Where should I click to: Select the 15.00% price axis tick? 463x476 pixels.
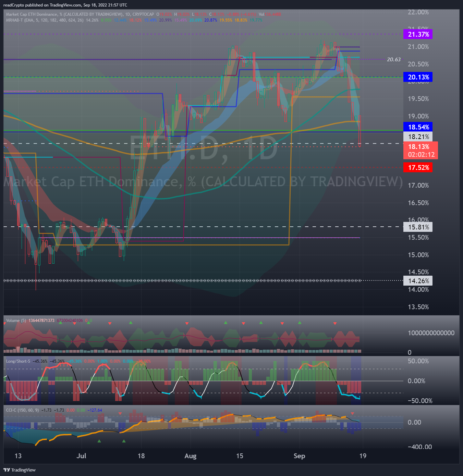pyautogui.click(x=418, y=255)
